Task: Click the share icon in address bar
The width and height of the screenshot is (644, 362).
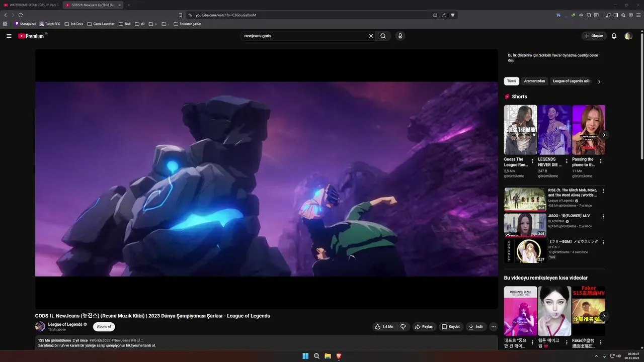Action: (x=444, y=15)
